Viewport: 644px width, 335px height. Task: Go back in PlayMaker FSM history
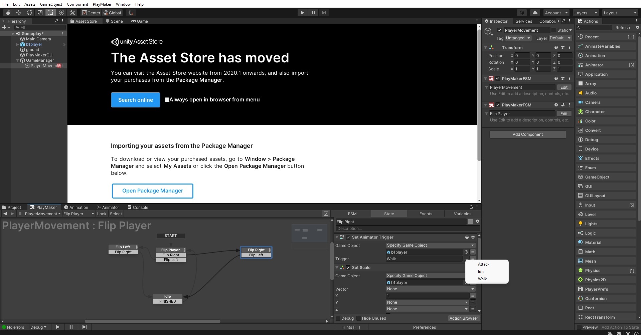[5, 214]
